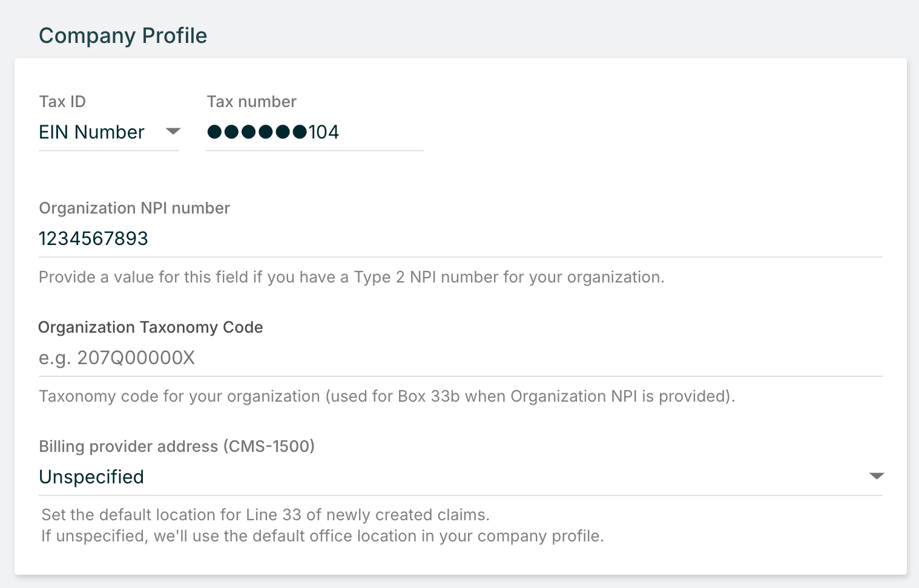Click the 'Organization NPI number' label
This screenshot has width=919, height=588.
pyautogui.click(x=134, y=208)
